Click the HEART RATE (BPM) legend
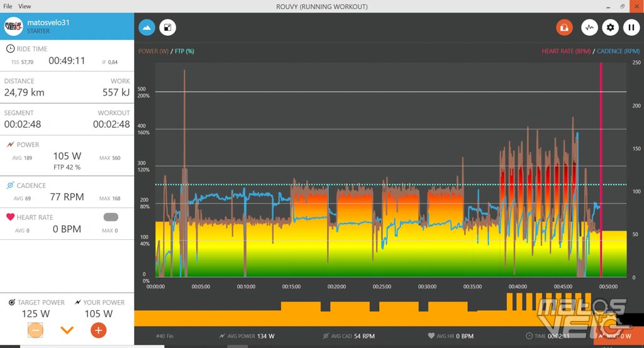Screen dimensions: 644x348 566,52
